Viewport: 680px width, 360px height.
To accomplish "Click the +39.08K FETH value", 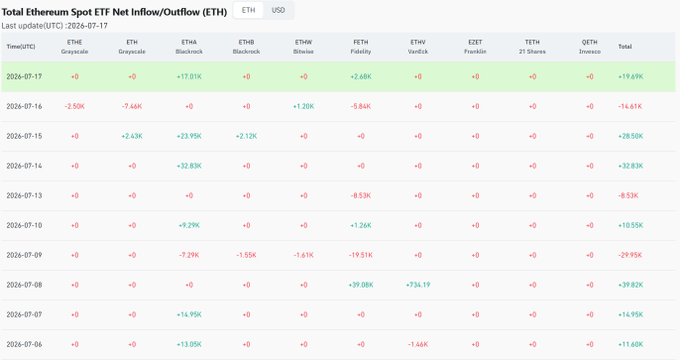I will (361, 285).
